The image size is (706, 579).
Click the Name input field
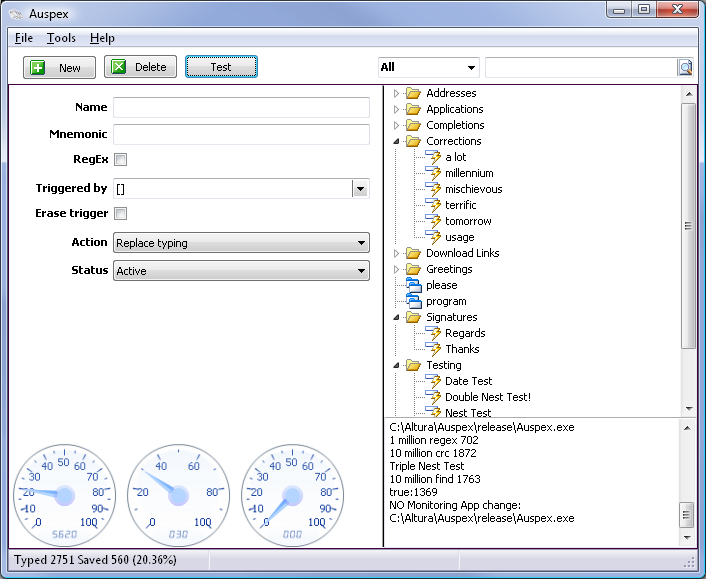(241, 108)
